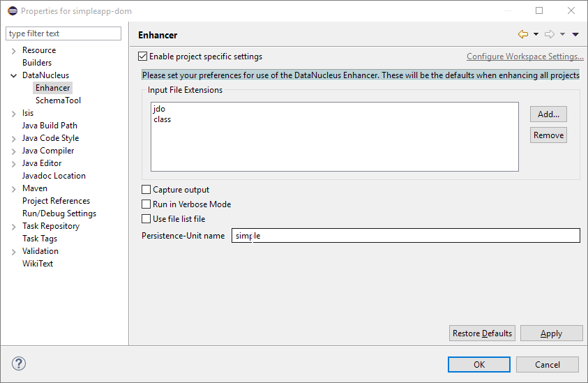Screen dimensions: 588x383
Task: Select Java Compiler label in tree
Action: [48, 151]
